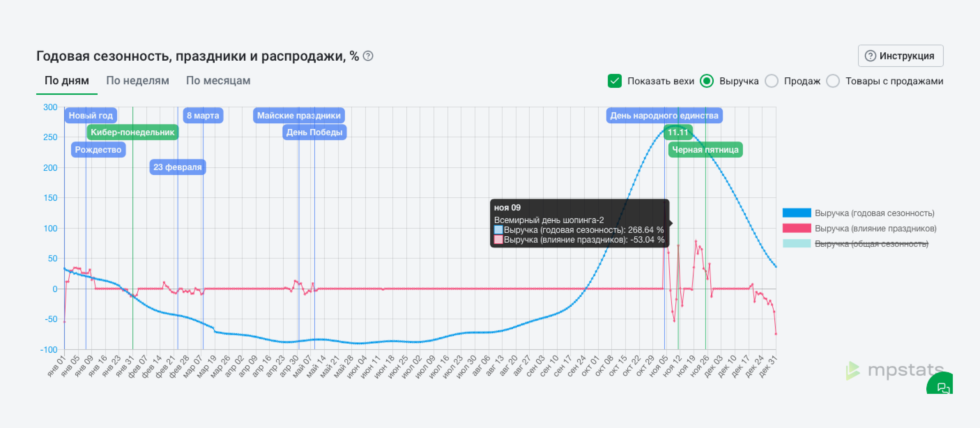The height and width of the screenshot is (428, 980).
Task: Click the mpstats logo watermark
Action: point(895,370)
